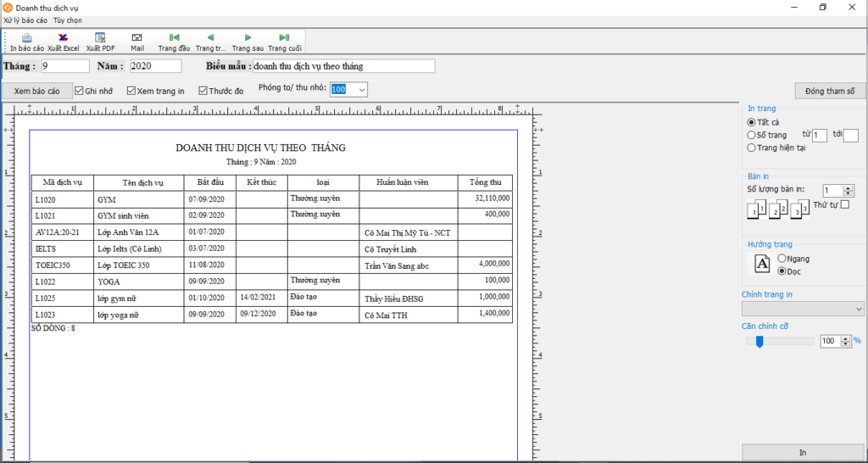
Task: Open the Phóng to/ thu nhỏ zoom dropdown
Action: click(x=362, y=89)
